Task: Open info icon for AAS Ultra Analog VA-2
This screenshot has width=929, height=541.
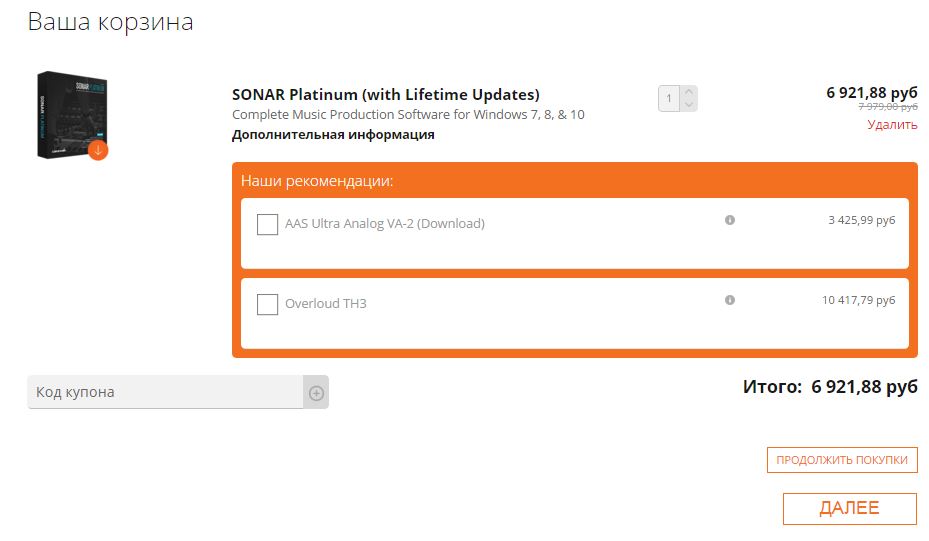Action: 729,220
